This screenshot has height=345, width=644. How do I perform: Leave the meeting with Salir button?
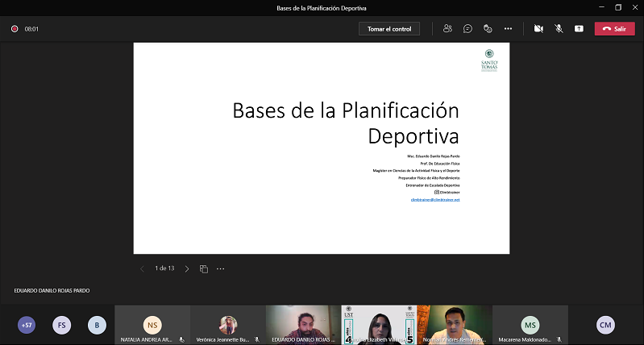[x=614, y=29]
